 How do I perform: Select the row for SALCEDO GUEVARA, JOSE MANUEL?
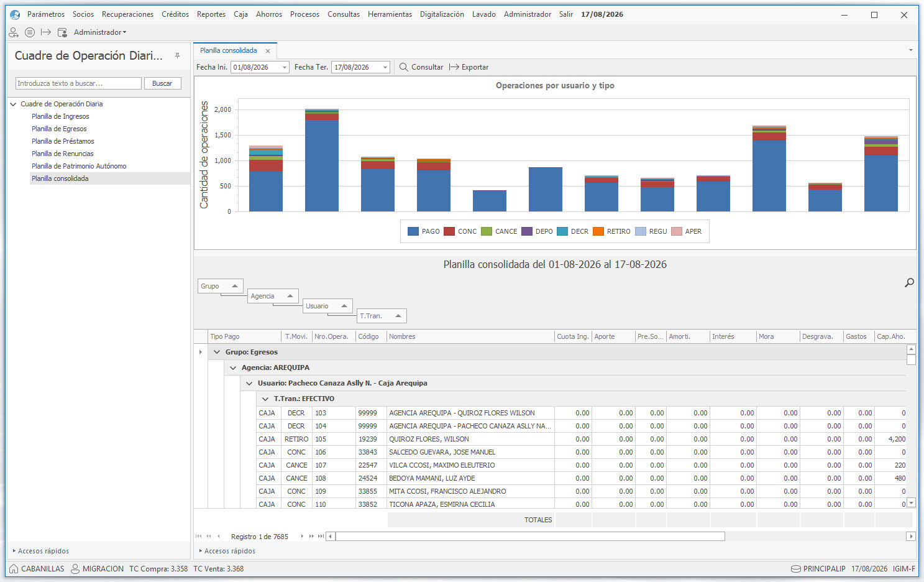click(x=581, y=452)
